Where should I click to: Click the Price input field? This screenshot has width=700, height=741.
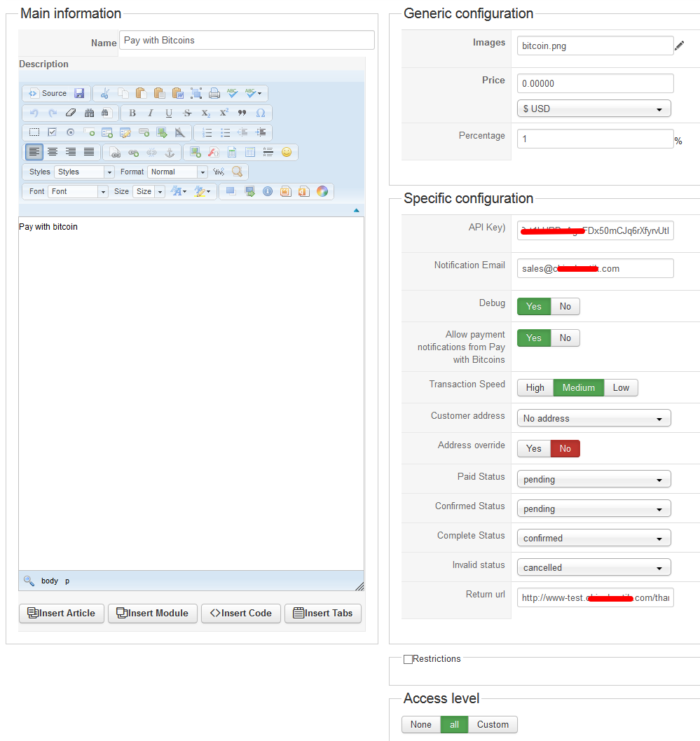click(596, 83)
